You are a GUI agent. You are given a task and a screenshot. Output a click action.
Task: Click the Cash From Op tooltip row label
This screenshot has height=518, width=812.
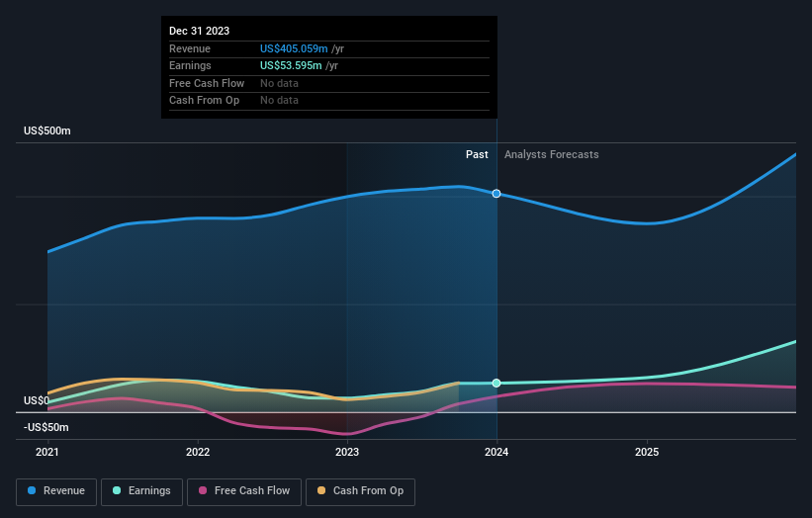click(204, 101)
